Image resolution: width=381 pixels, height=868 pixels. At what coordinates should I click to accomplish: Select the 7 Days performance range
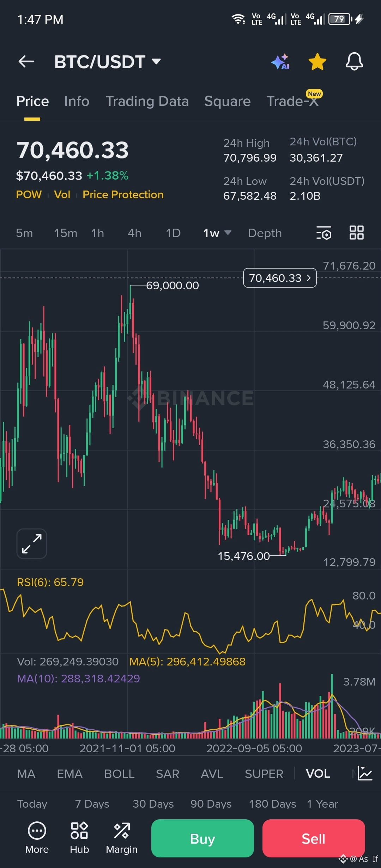tap(92, 804)
